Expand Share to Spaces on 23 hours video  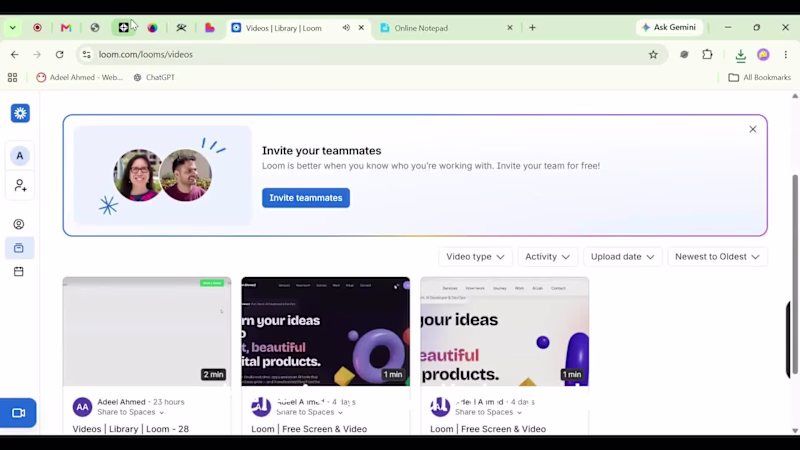131,412
